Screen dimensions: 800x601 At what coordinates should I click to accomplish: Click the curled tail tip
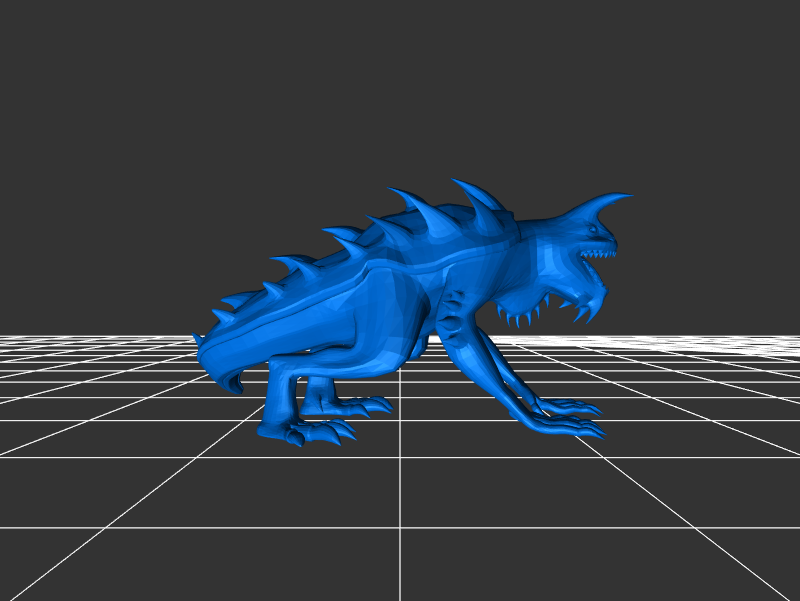pyautogui.click(x=236, y=384)
